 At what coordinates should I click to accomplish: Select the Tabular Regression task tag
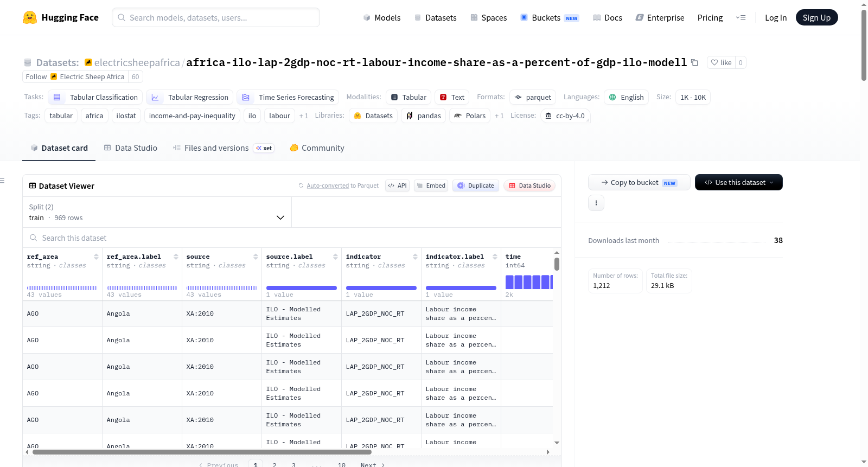click(190, 97)
